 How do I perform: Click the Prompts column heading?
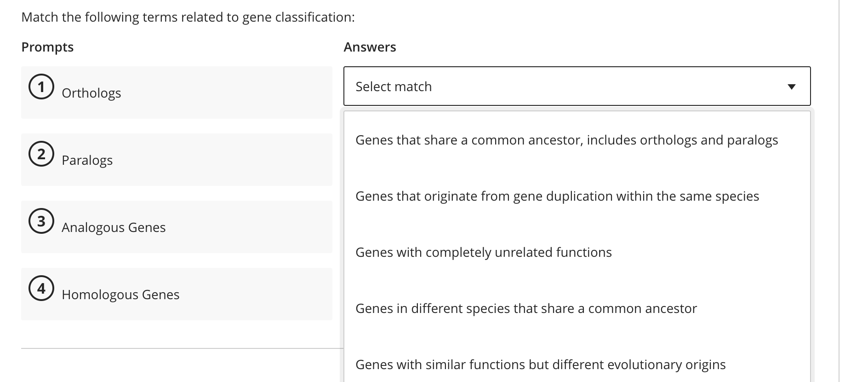(x=48, y=46)
